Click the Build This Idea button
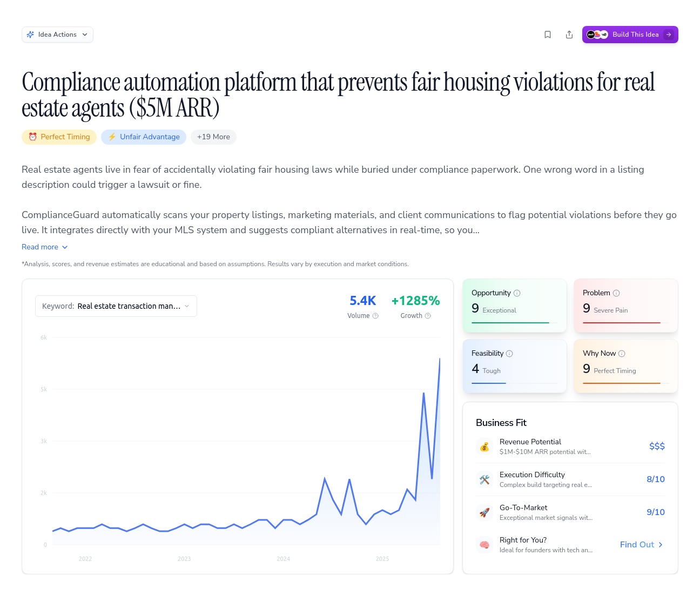Image resolution: width=700 pixels, height=596 pixels. [630, 34]
